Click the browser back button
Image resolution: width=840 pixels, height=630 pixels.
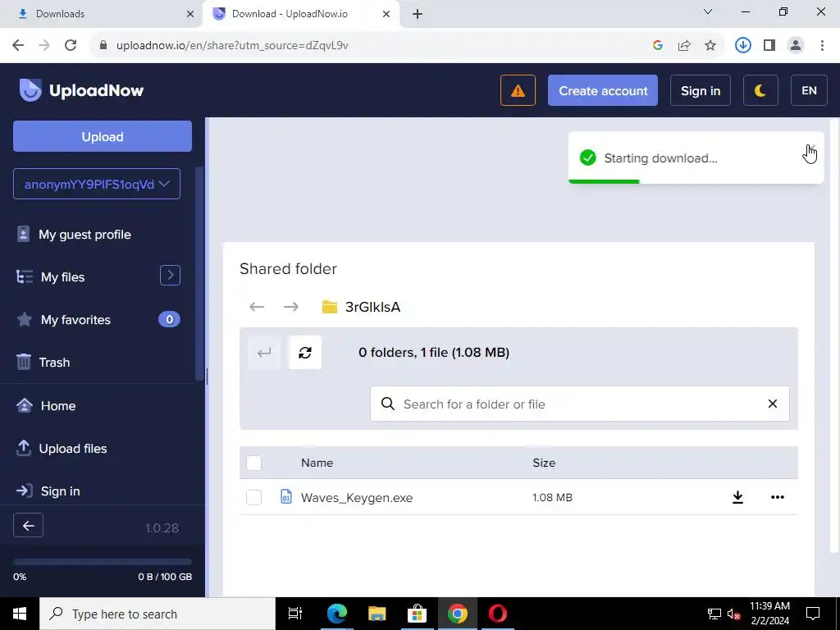[x=18, y=45]
